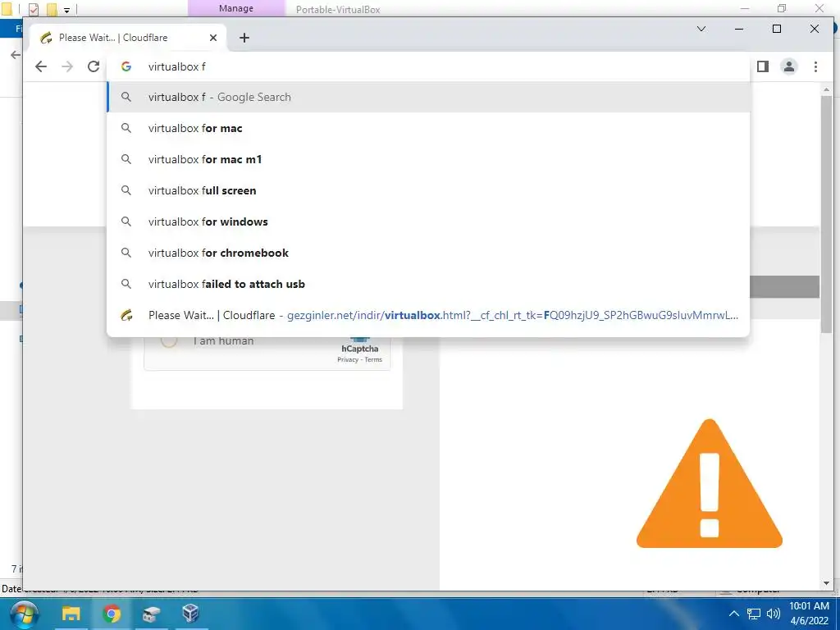This screenshot has height=630, width=840.
Task: Open network icon in system tray
Action: [754, 614]
